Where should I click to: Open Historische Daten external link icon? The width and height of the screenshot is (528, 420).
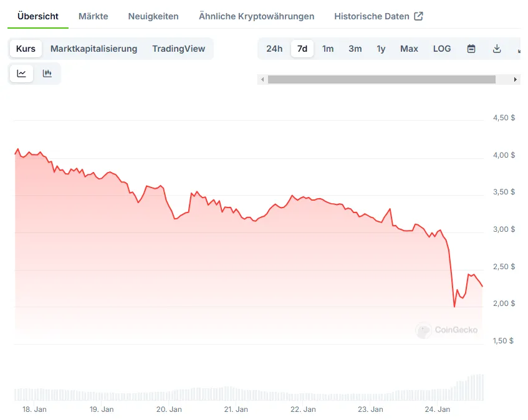point(418,16)
